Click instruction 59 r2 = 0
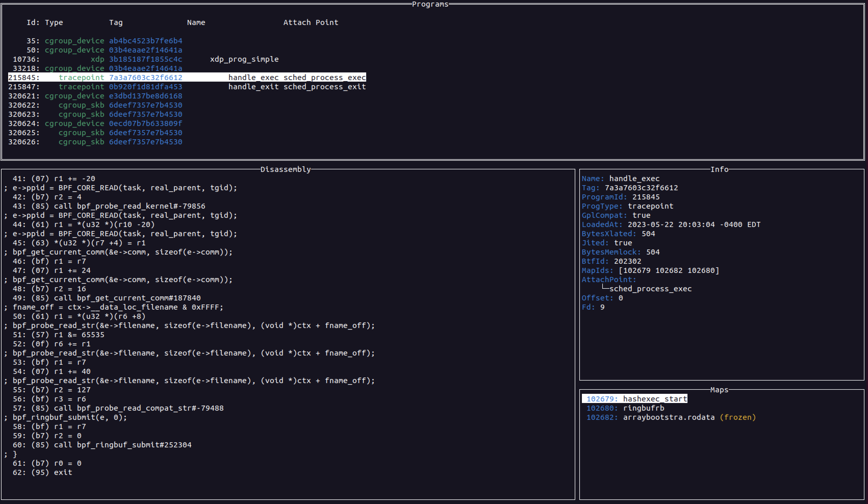 click(47, 436)
